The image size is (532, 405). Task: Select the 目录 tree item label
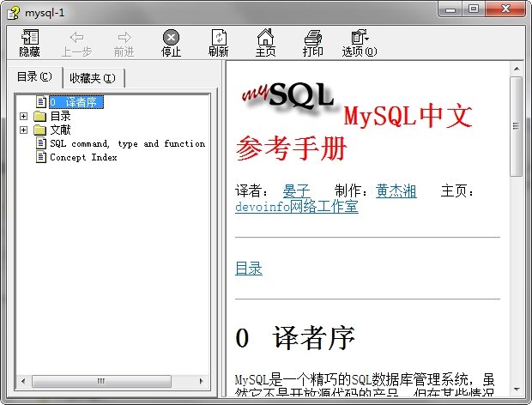pos(60,116)
